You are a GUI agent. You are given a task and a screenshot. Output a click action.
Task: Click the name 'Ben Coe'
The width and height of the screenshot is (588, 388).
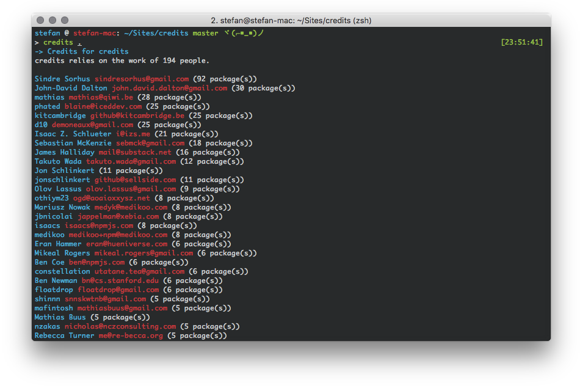coord(49,262)
